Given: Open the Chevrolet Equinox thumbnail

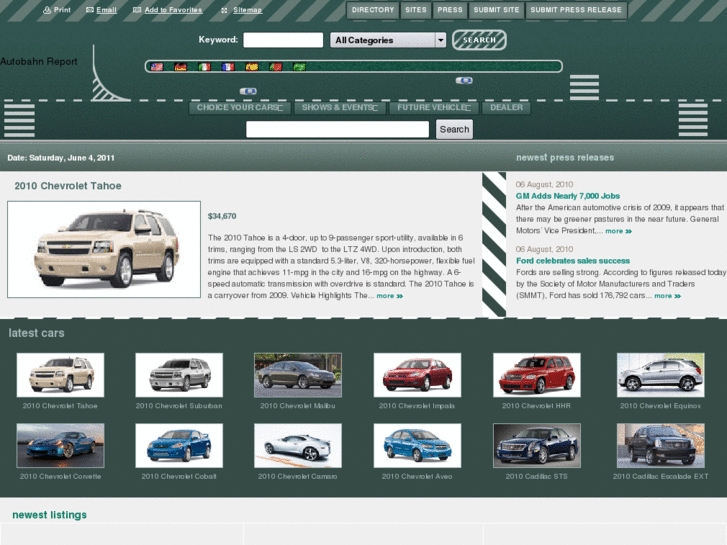Looking at the screenshot, I should tap(661, 375).
